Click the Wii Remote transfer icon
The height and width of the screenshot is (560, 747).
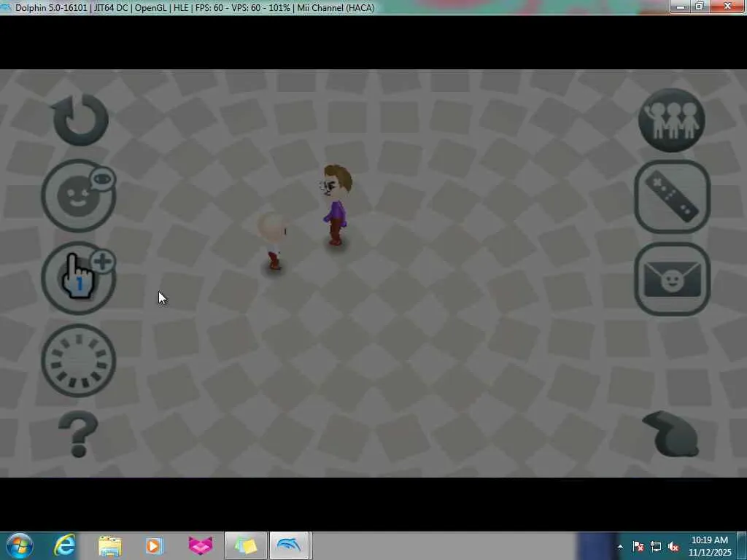672,197
